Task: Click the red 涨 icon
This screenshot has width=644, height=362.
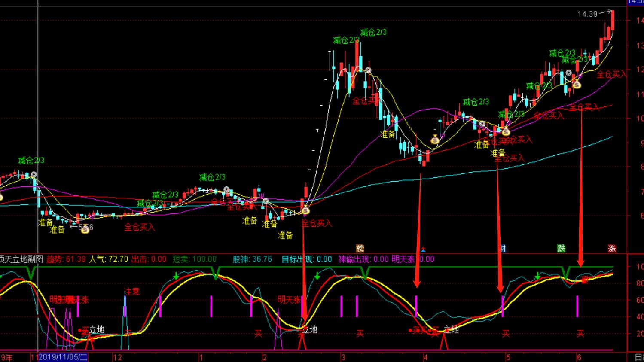Action: coord(612,248)
